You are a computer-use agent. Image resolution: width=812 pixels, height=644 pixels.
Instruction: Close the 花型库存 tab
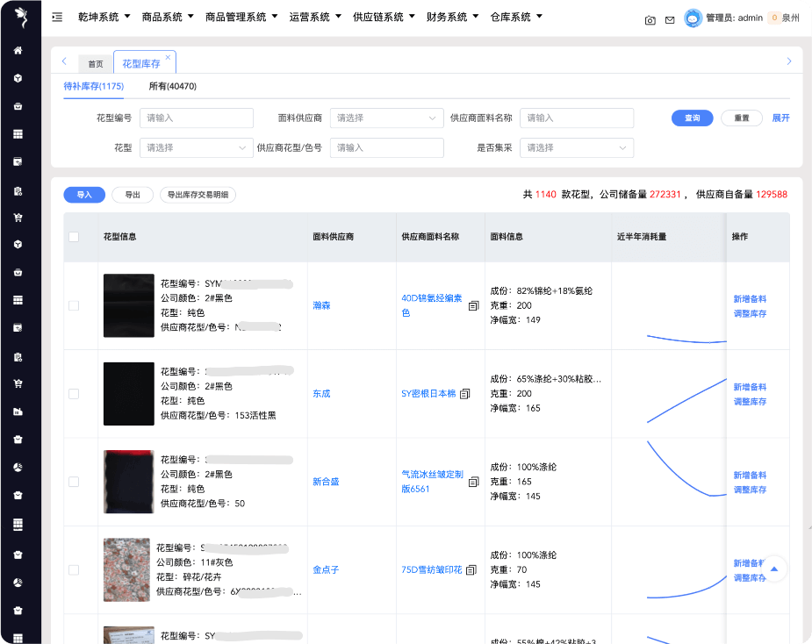pyautogui.click(x=168, y=57)
